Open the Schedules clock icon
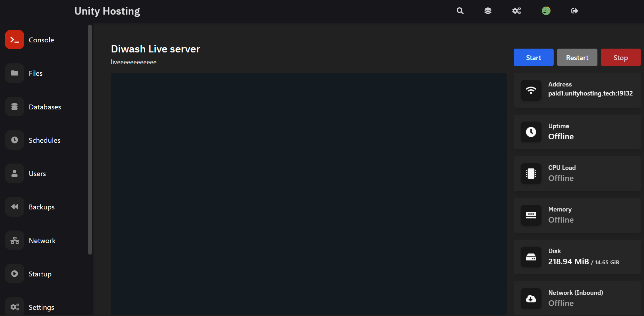644x316 pixels. [15, 140]
